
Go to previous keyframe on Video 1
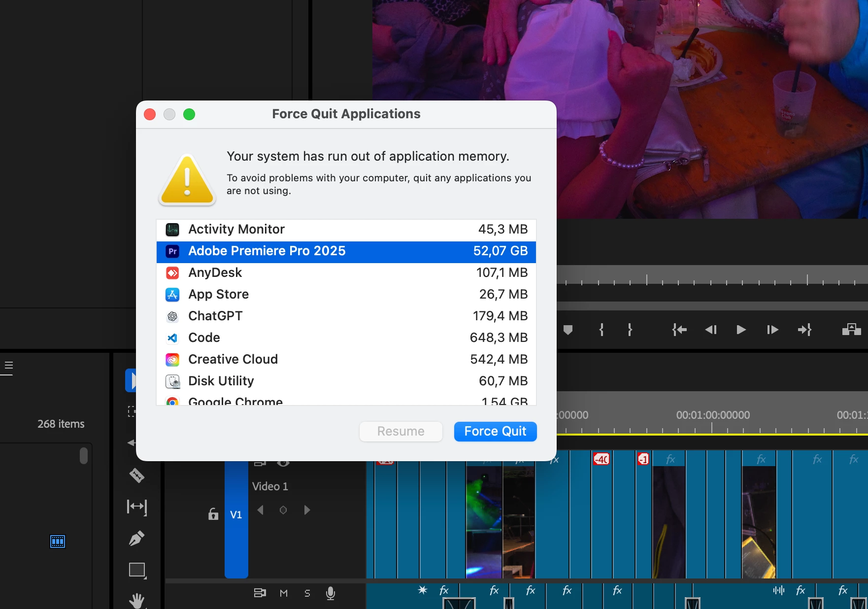261,510
